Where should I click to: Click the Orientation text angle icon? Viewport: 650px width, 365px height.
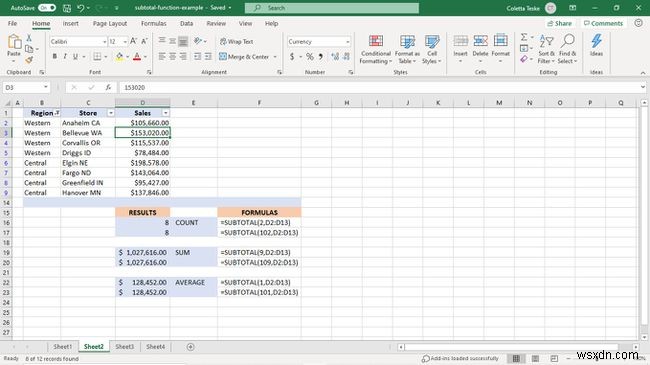[x=198, y=41]
